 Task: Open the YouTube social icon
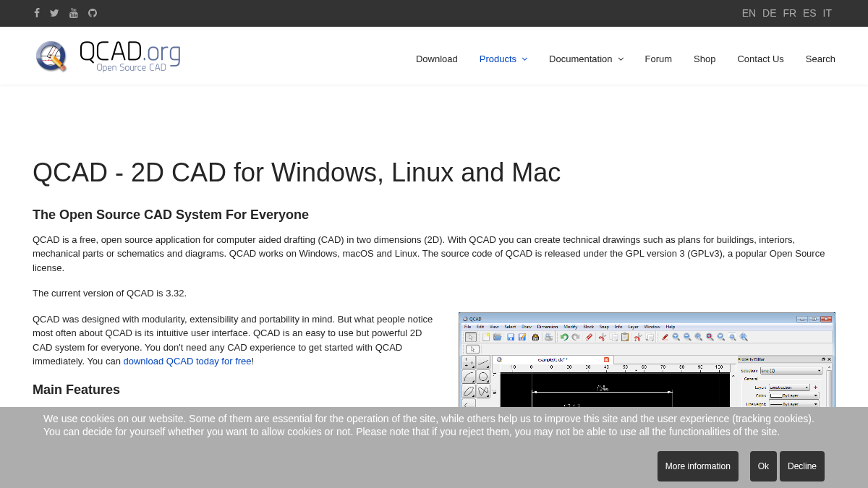(x=74, y=13)
